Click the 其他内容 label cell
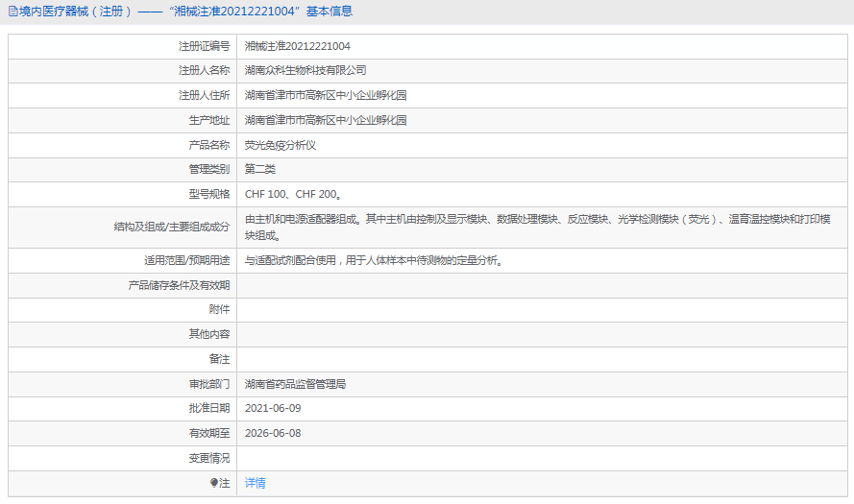This screenshot has height=504, width=854. click(123, 334)
